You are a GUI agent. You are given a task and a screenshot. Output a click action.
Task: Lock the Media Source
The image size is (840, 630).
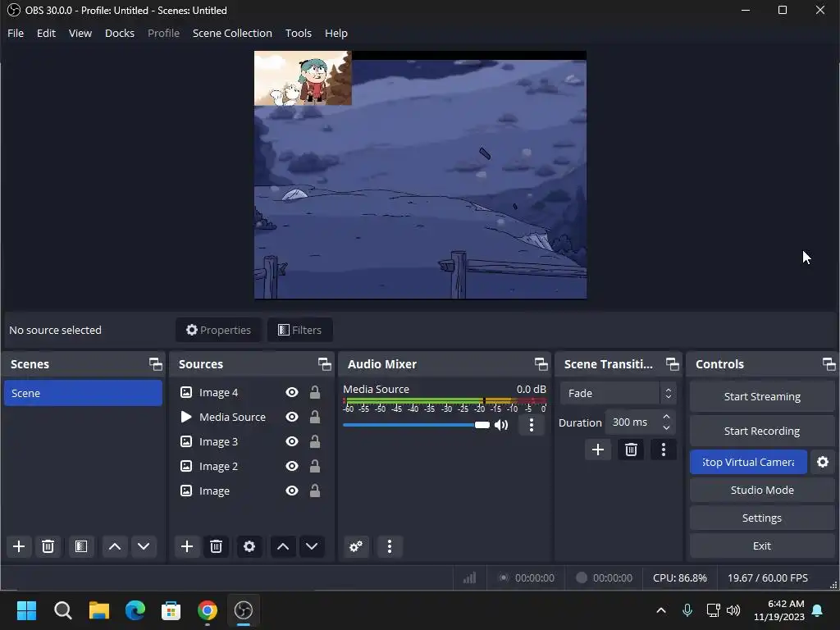(x=315, y=418)
